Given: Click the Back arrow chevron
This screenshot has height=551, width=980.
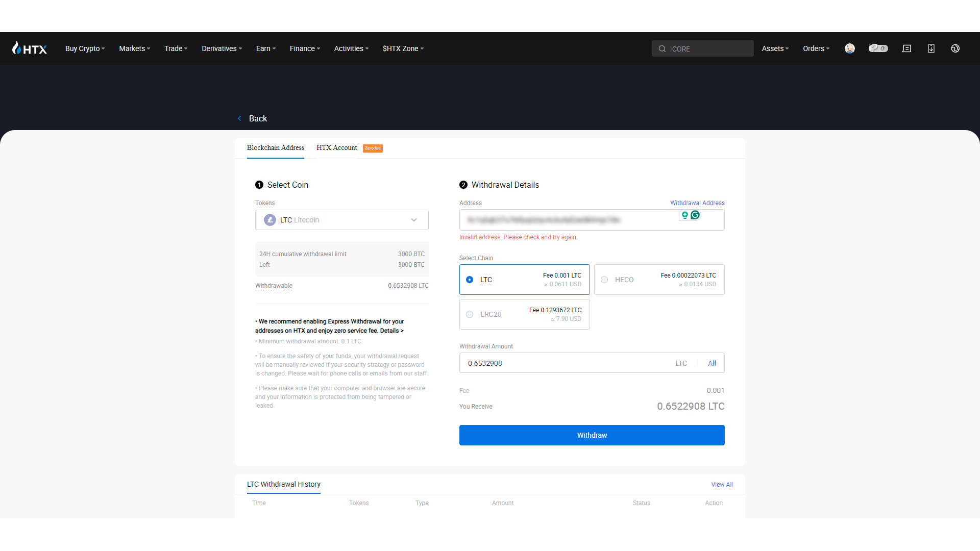Looking at the screenshot, I should (x=239, y=118).
